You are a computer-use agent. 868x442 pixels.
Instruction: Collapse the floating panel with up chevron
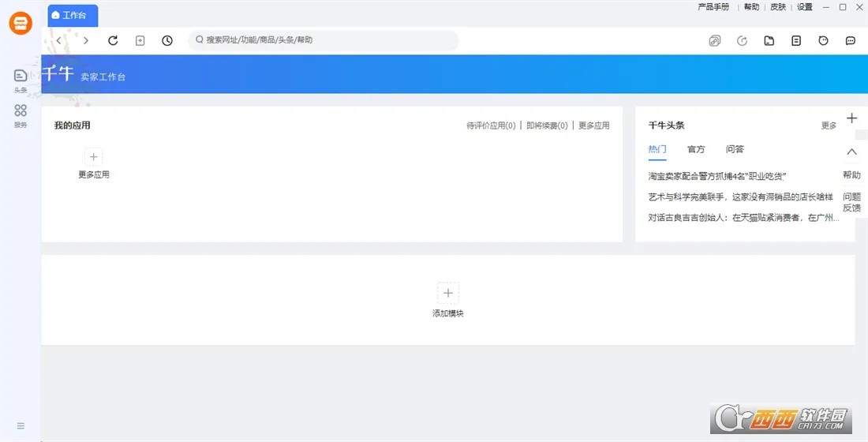coord(851,152)
